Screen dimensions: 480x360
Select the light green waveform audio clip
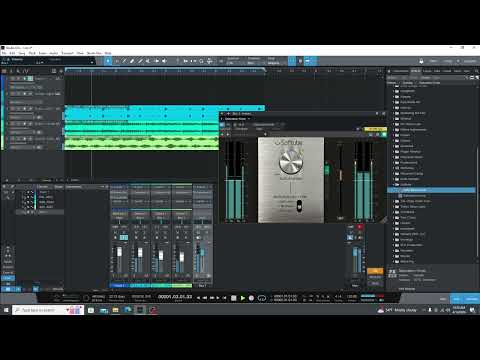(141, 143)
